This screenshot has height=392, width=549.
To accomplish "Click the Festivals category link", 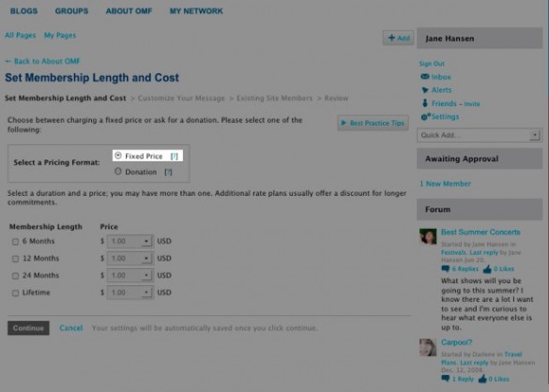I will pyautogui.click(x=453, y=252).
